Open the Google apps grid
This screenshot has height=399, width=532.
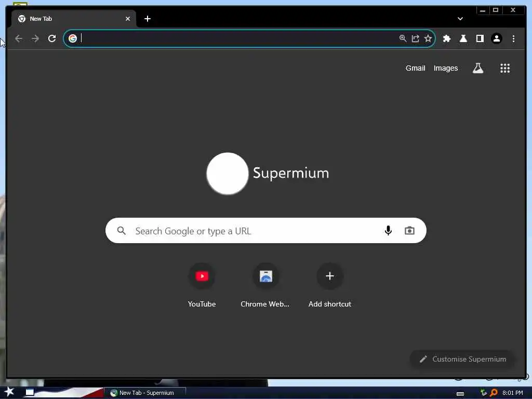(x=505, y=68)
